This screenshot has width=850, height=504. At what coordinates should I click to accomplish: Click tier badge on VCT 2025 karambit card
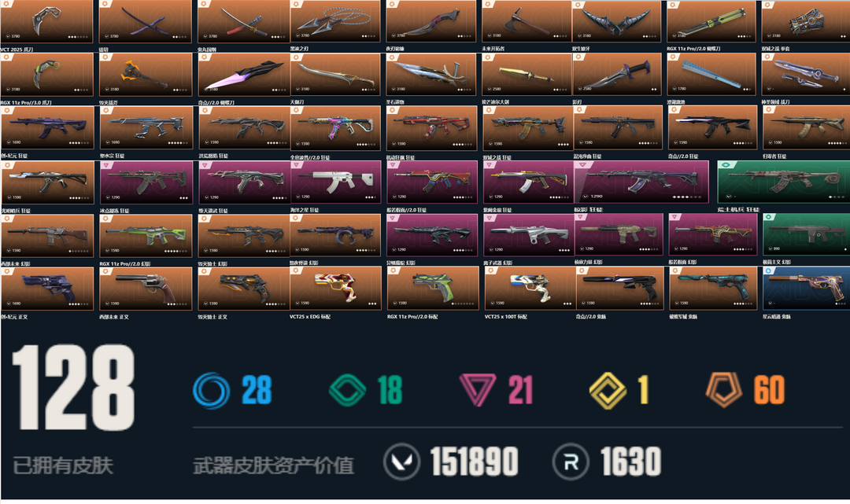point(7,4)
